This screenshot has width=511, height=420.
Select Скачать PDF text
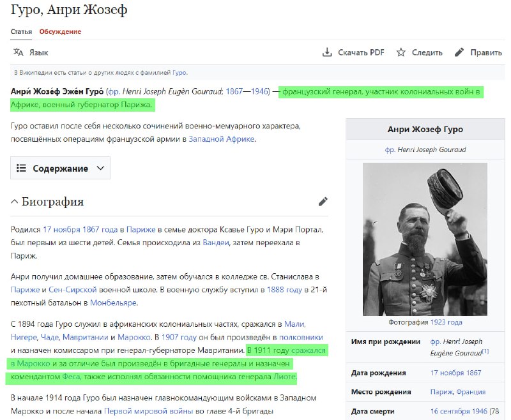(x=361, y=52)
